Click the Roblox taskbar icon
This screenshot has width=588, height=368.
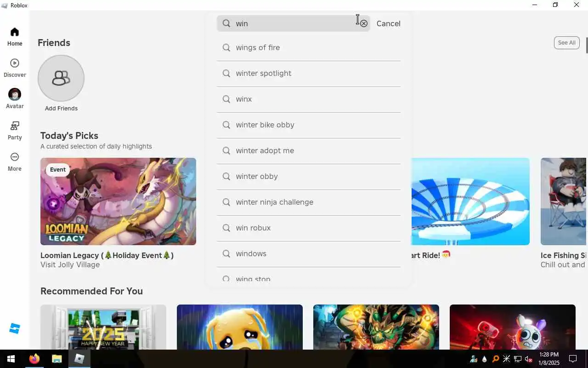(x=79, y=359)
